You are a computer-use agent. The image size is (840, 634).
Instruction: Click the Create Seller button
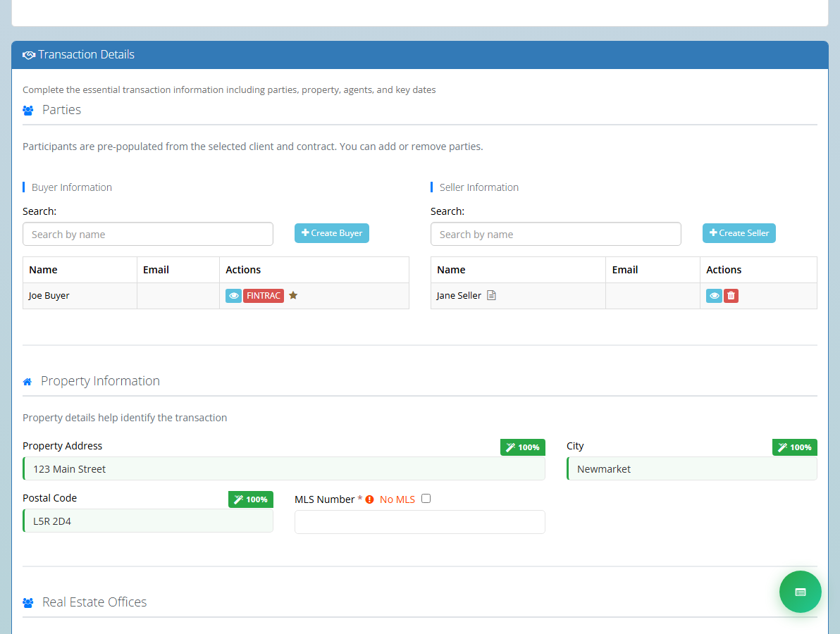pos(739,233)
